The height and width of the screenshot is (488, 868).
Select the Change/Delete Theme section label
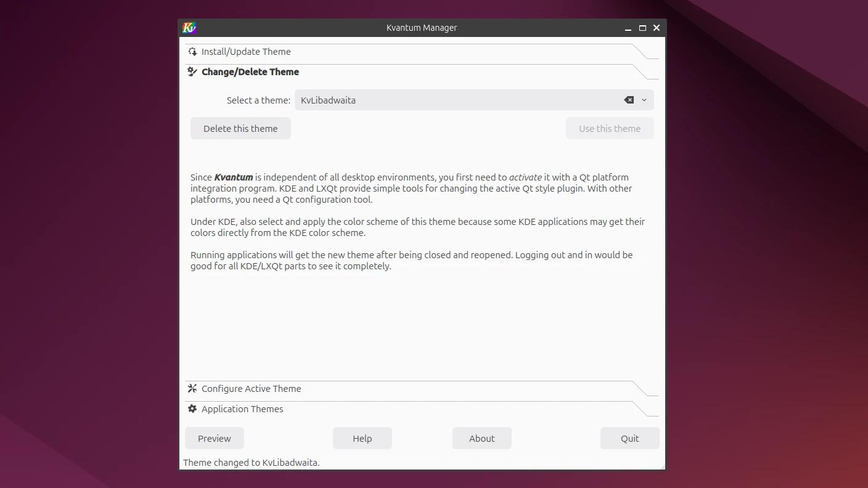point(250,72)
